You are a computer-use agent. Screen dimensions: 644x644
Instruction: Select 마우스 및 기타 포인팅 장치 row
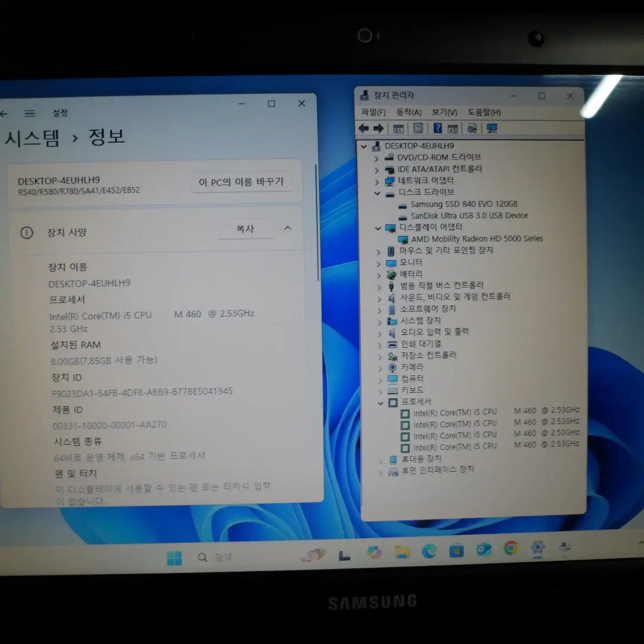tap(447, 251)
